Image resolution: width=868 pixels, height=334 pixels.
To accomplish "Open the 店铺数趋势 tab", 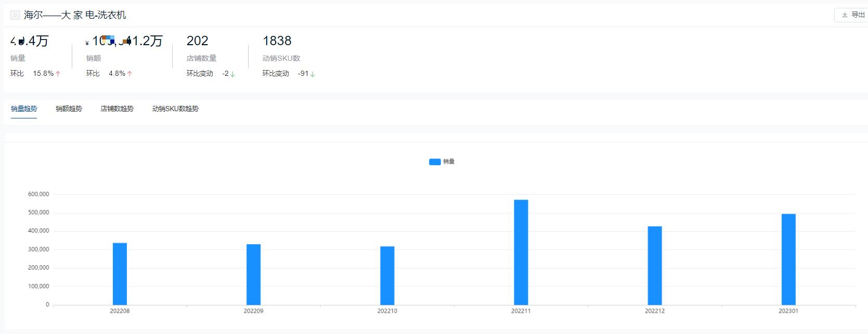I will 117,109.
